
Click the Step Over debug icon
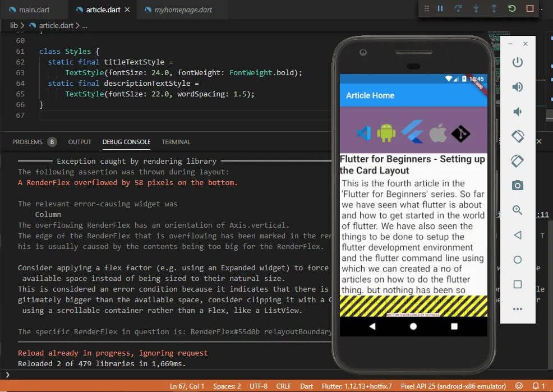458,8
